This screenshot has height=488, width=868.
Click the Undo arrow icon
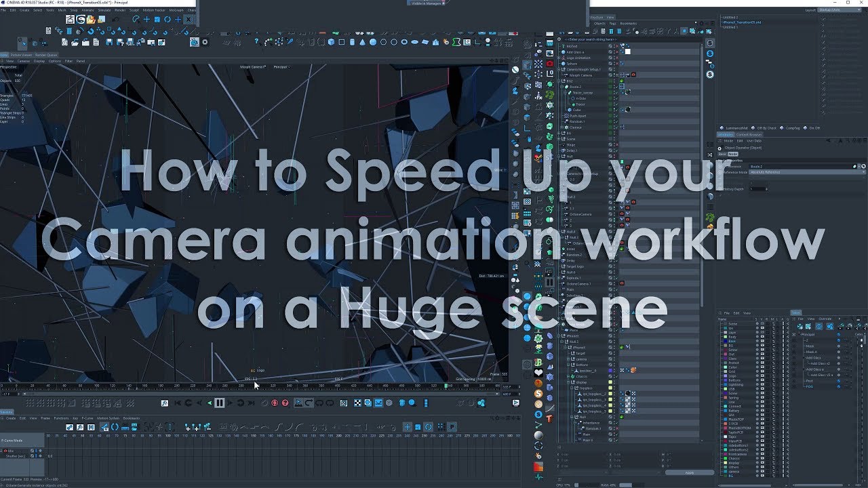pos(115,19)
